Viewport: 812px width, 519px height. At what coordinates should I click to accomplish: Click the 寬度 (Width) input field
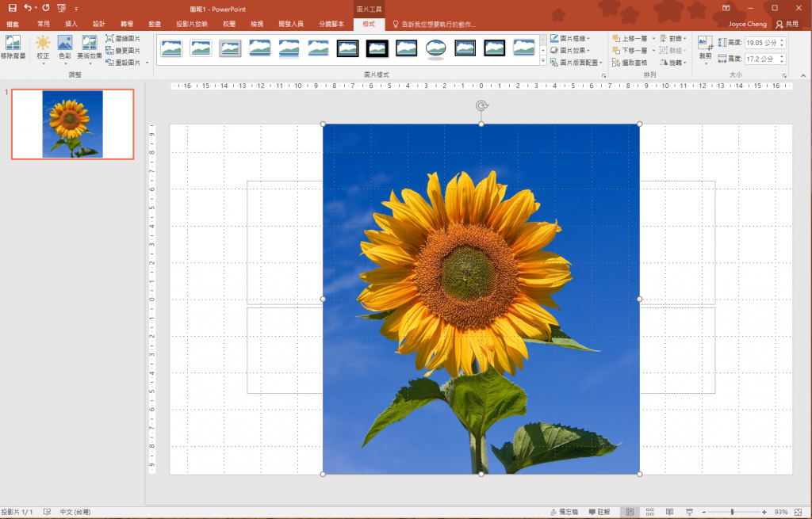click(x=761, y=59)
